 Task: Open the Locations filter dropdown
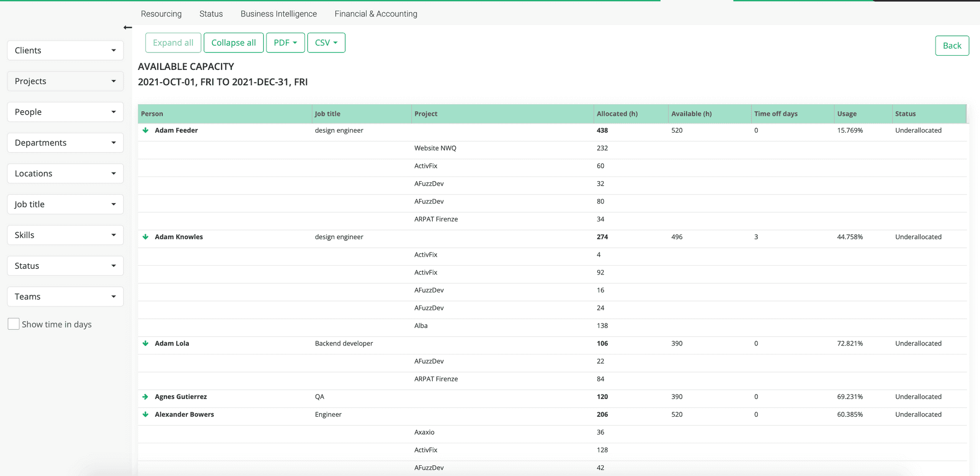click(65, 173)
